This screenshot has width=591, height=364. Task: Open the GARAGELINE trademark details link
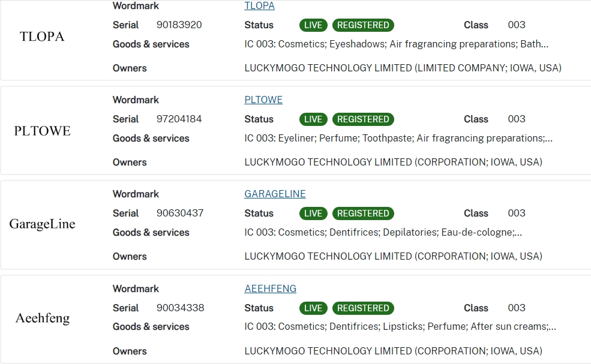[x=275, y=194]
